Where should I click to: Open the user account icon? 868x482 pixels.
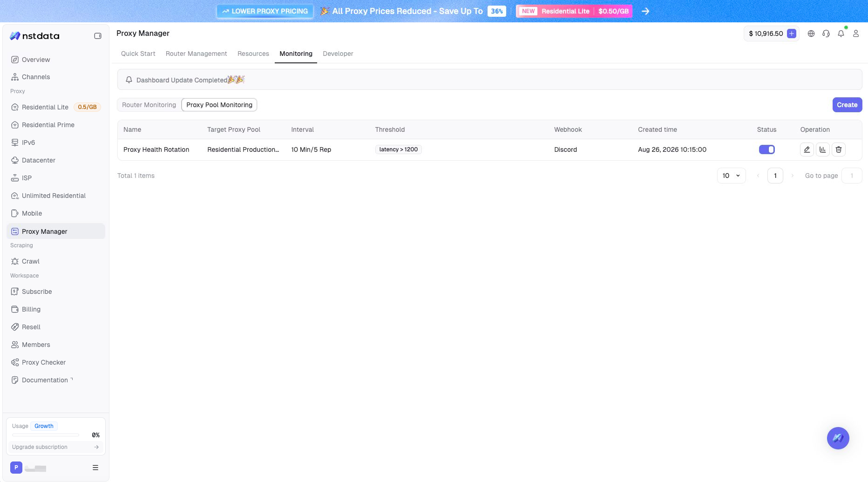click(x=856, y=34)
